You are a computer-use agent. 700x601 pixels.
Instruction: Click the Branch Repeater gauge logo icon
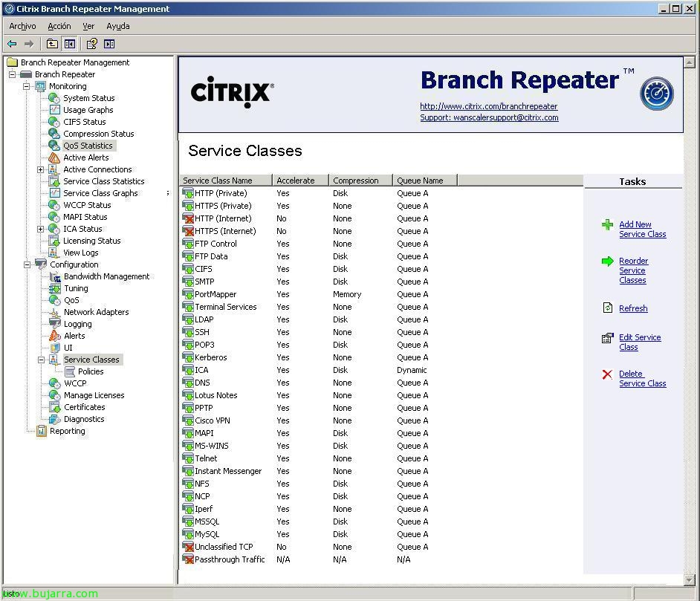[x=657, y=94]
